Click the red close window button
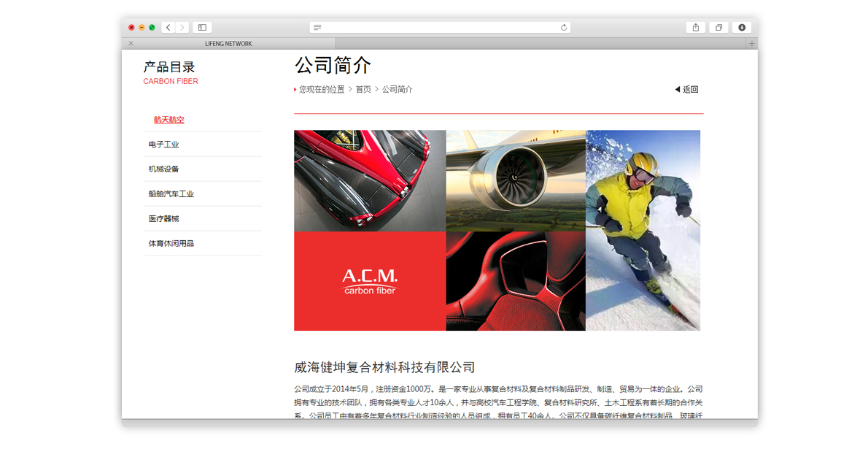This screenshot has width=868, height=449. [131, 27]
